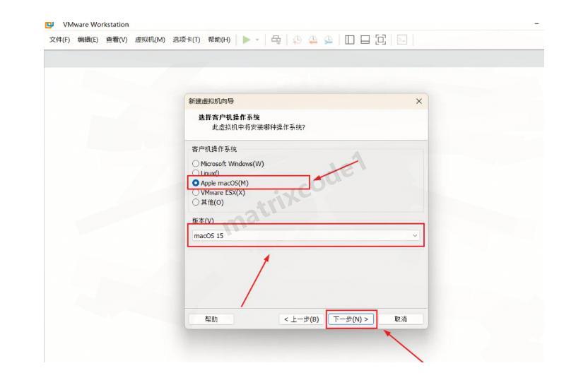Click the take snapshot clock icon
Image resolution: width=588 pixels, height=385 pixels.
tap(297, 40)
